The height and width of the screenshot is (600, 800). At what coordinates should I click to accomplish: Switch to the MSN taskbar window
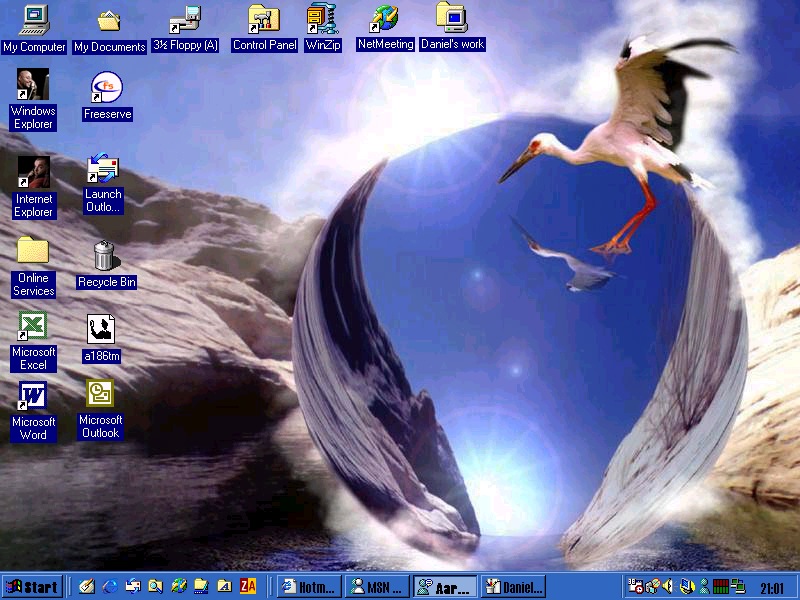point(377,587)
